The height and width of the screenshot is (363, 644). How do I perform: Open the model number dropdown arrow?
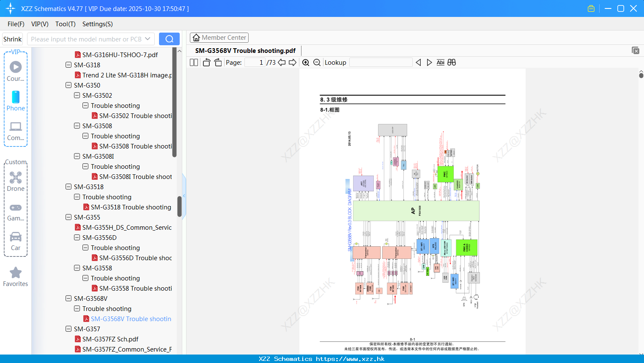[148, 39]
